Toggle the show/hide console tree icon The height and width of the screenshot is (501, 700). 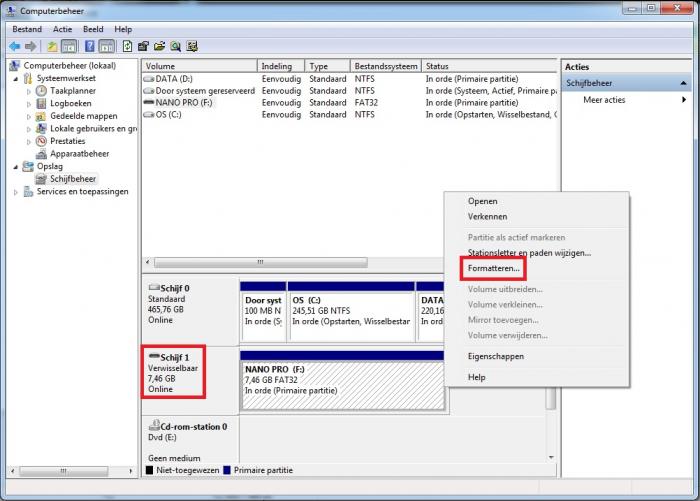coord(69,46)
